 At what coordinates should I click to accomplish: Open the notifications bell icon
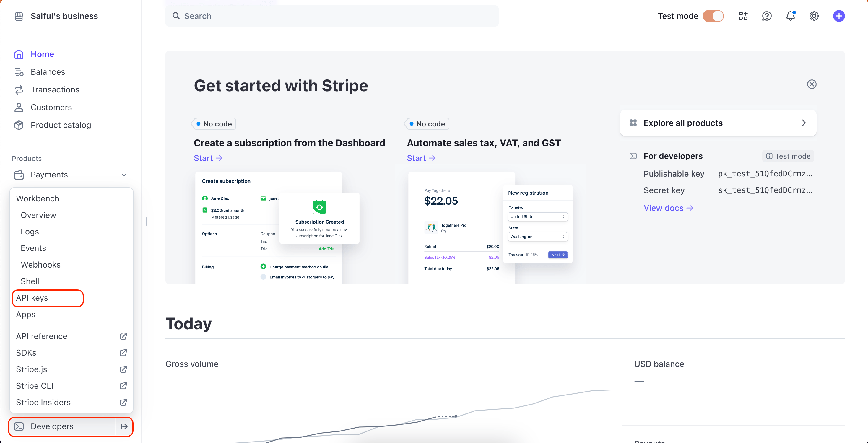(x=791, y=16)
